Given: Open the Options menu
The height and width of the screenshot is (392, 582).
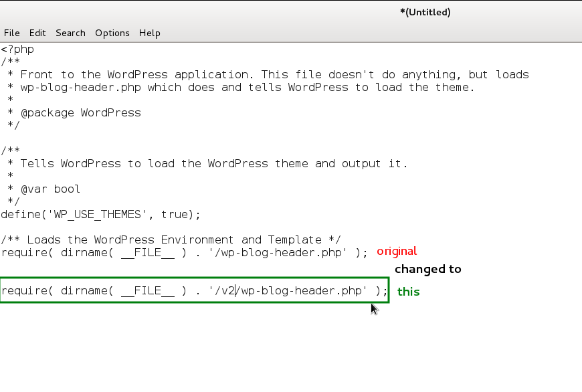Looking at the screenshot, I should coord(112,33).
